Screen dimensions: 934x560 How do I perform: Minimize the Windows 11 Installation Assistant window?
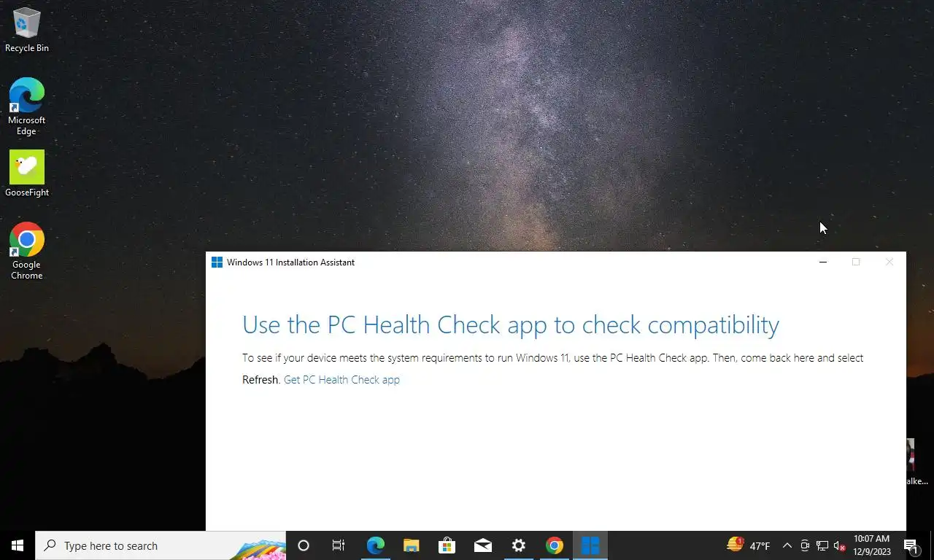click(x=823, y=262)
